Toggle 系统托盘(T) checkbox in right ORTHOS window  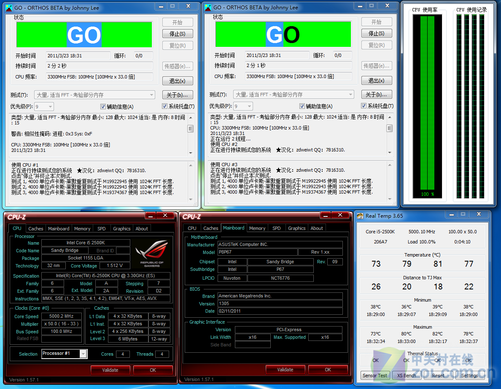[x=364, y=106]
